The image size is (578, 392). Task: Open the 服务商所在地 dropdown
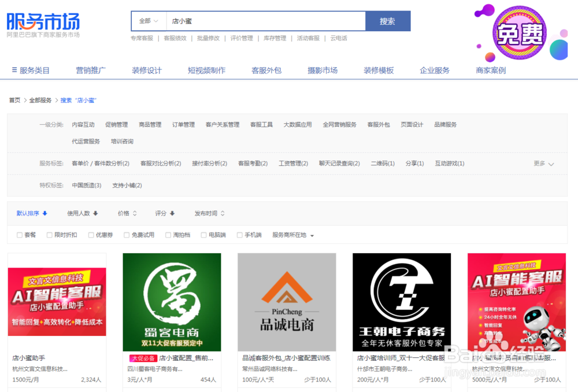coord(293,235)
